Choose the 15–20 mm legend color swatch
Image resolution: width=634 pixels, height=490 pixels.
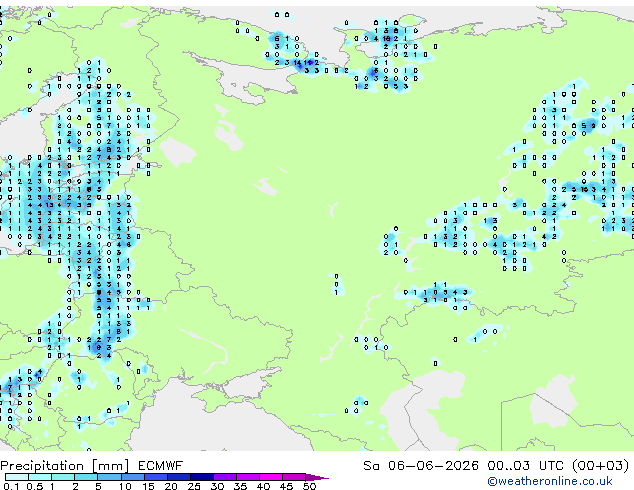tap(156, 477)
